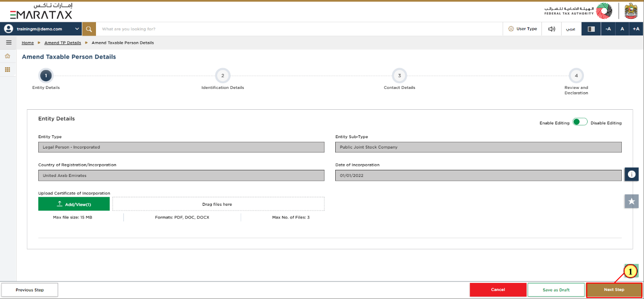Go to step 2 Identification Details
This screenshot has width=644, height=299.
point(223,76)
